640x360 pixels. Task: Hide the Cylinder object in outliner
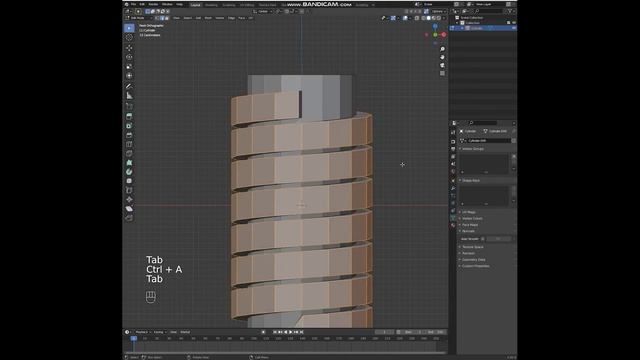pyautogui.click(x=513, y=28)
